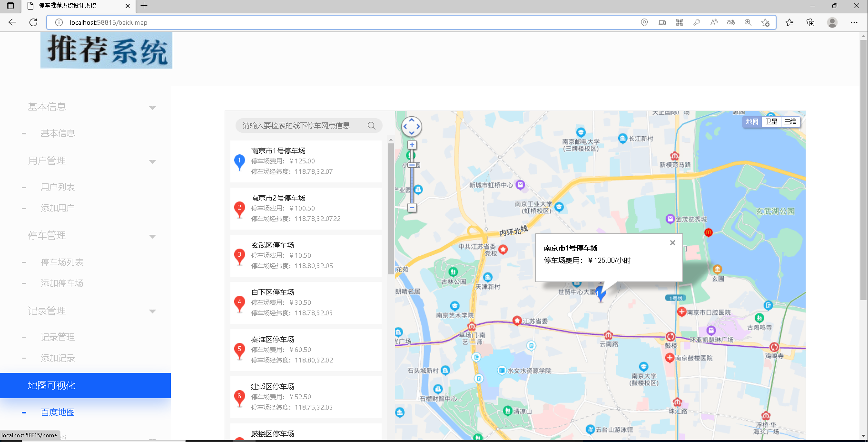868x442 pixels.
Task: Close the 南京市1号停车场 info popup
Action: [x=672, y=243]
